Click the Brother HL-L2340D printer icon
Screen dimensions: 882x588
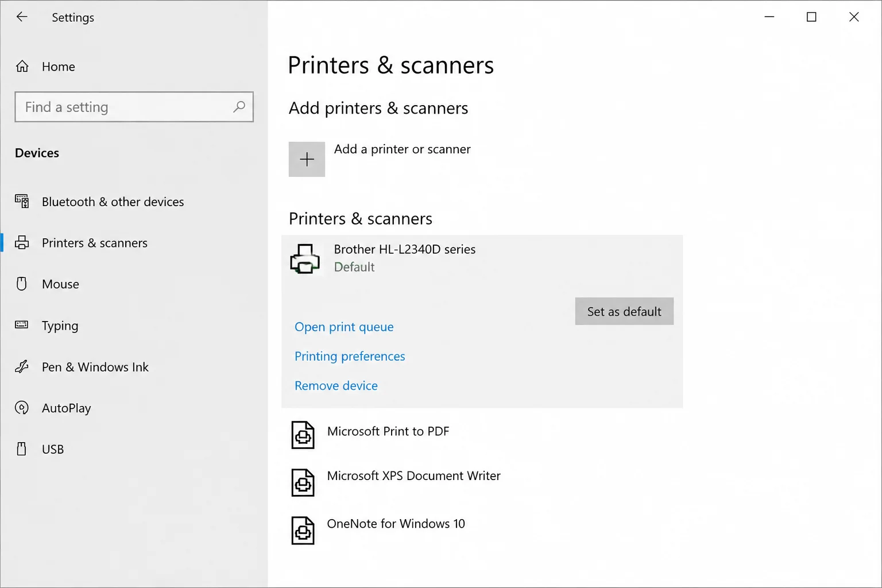(305, 259)
